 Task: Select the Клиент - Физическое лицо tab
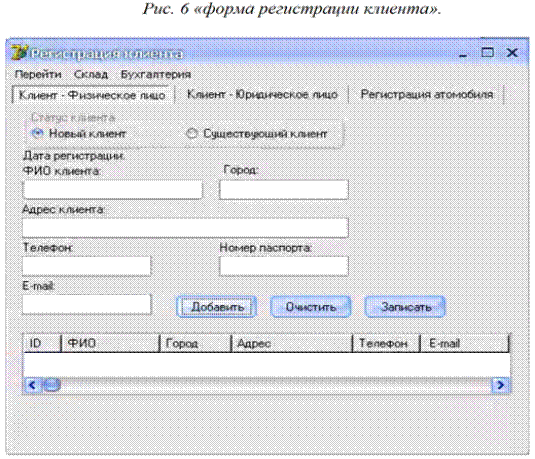point(92,95)
